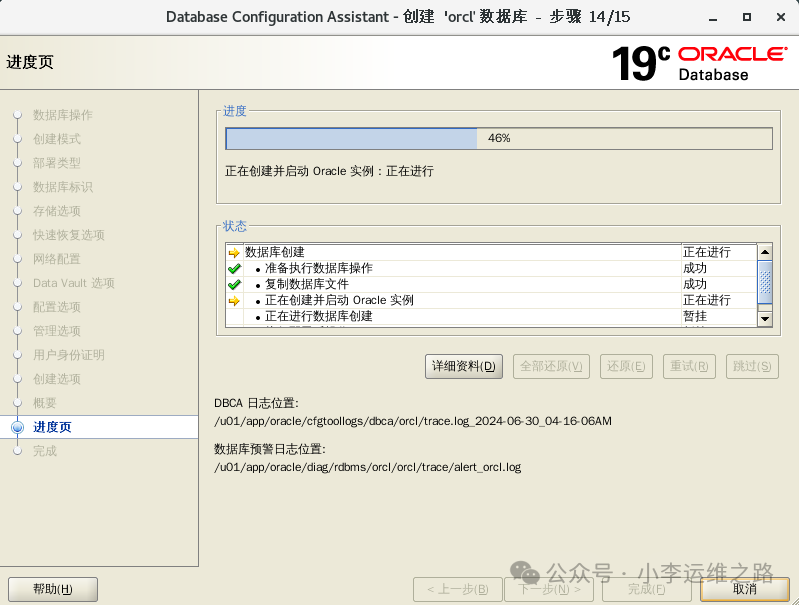Image resolution: width=799 pixels, height=605 pixels.
Task: Click 正在进行数据库创建 status row text
Action: pos(319,316)
